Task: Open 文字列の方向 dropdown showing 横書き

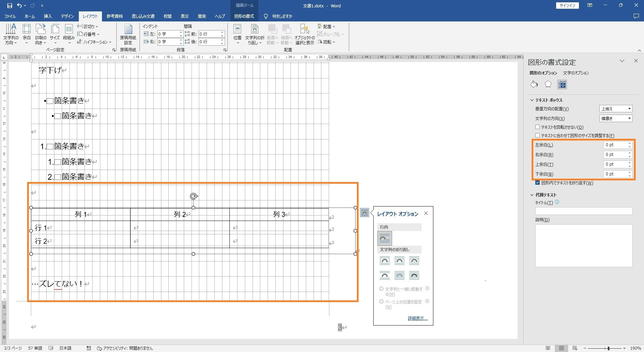Action: click(616, 118)
